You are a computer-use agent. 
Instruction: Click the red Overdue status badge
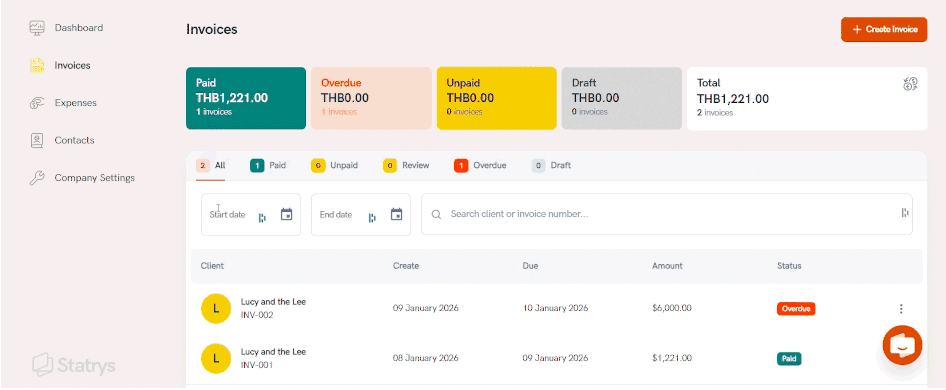pyautogui.click(x=796, y=308)
